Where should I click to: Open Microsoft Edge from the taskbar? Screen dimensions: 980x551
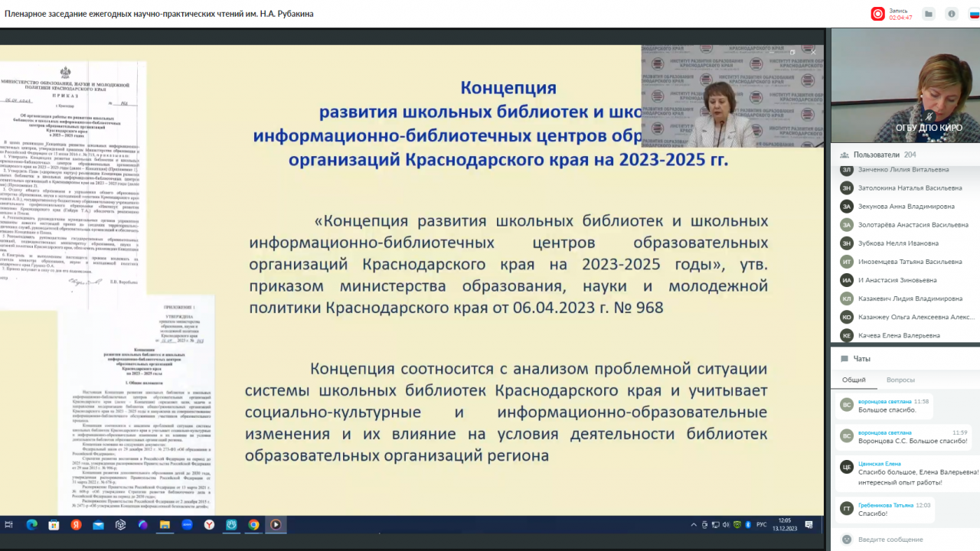[x=31, y=525]
